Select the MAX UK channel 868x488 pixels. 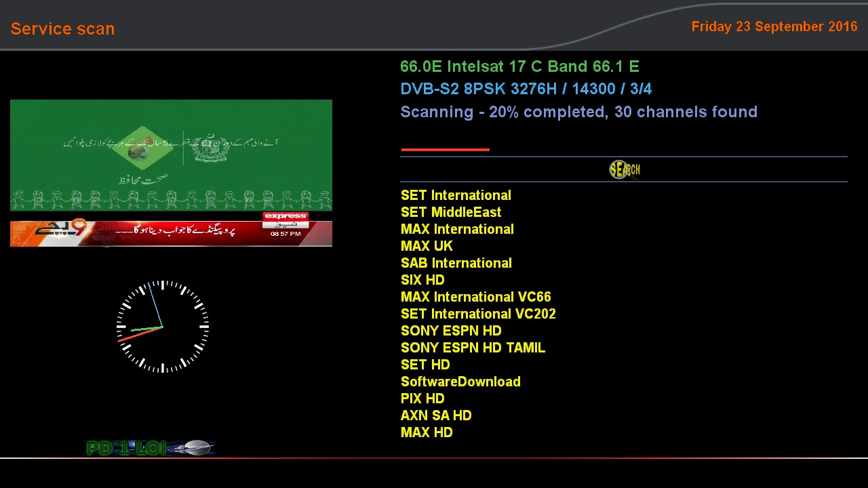[427, 246]
